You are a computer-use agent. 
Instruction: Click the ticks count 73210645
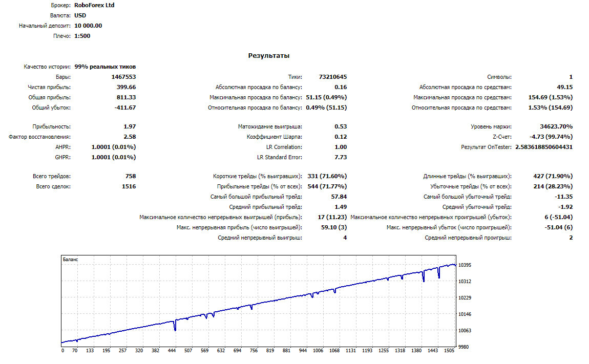333,77
